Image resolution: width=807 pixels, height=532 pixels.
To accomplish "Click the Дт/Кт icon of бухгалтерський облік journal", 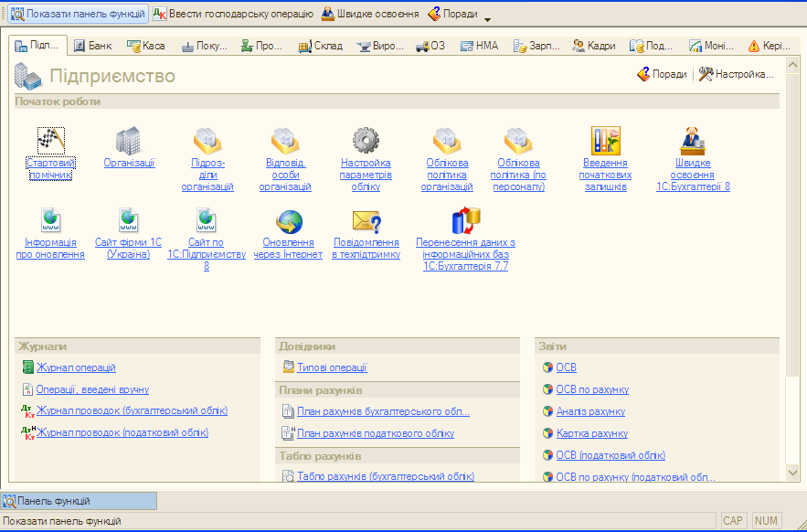I will click(x=27, y=411).
